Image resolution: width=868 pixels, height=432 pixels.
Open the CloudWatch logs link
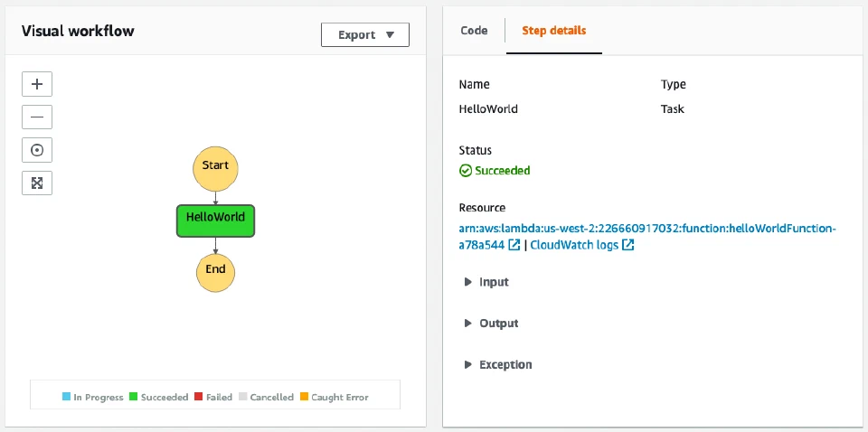coord(574,245)
